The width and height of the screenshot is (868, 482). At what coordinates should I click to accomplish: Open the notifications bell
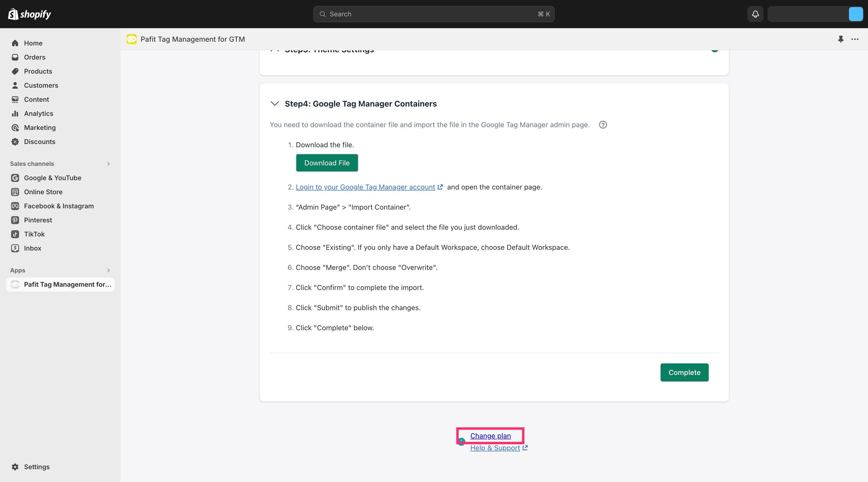coord(755,14)
